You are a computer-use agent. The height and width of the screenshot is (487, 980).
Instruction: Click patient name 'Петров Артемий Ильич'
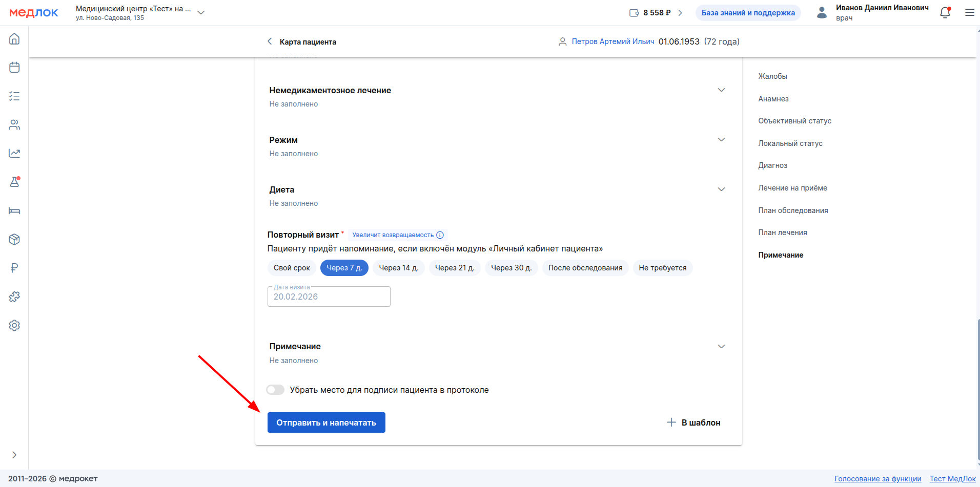tap(612, 41)
